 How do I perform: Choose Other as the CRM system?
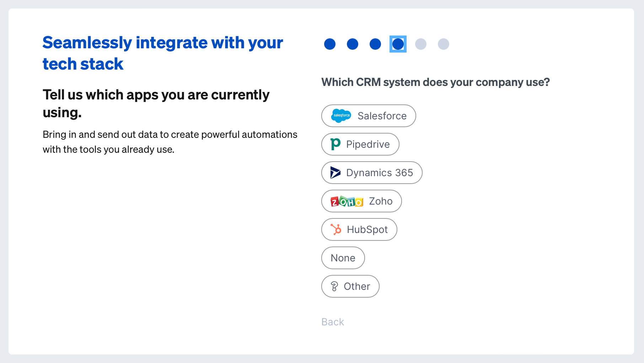click(350, 286)
